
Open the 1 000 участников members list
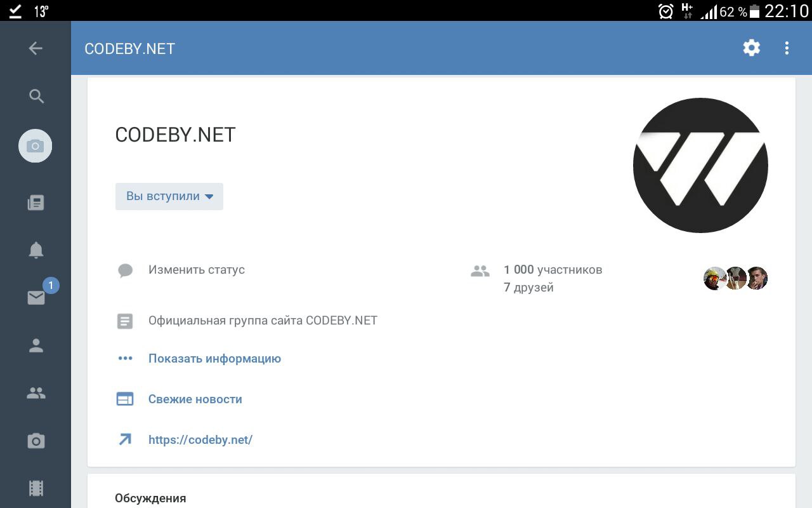(x=553, y=270)
